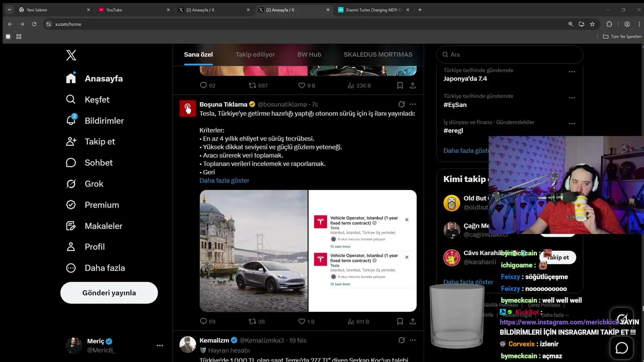
Task: Click the X logo in sidebar
Action: (71, 55)
